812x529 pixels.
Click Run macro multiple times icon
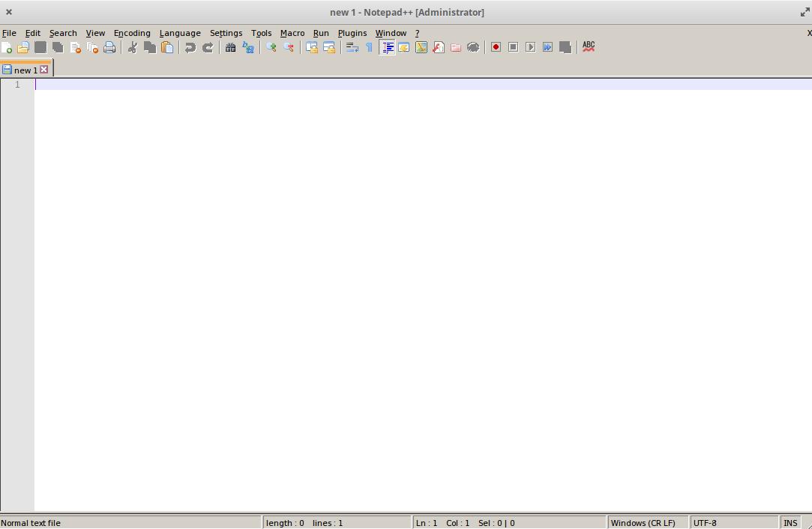[x=548, y=48]
